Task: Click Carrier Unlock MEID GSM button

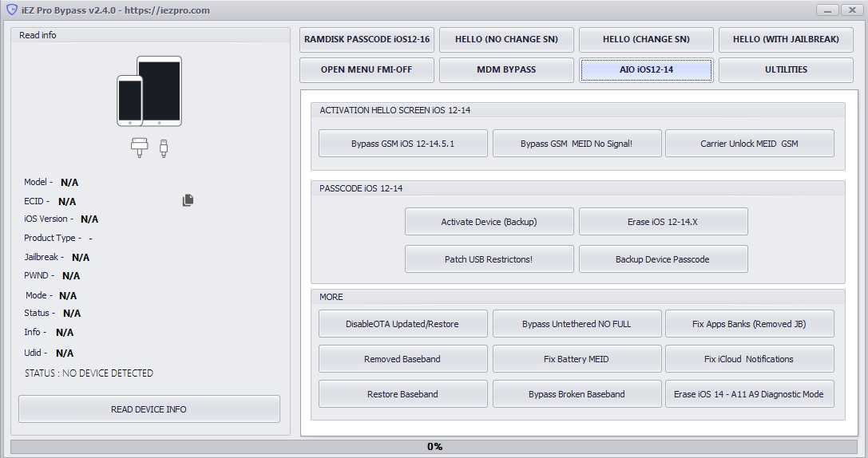Action: tap(750, 144)
